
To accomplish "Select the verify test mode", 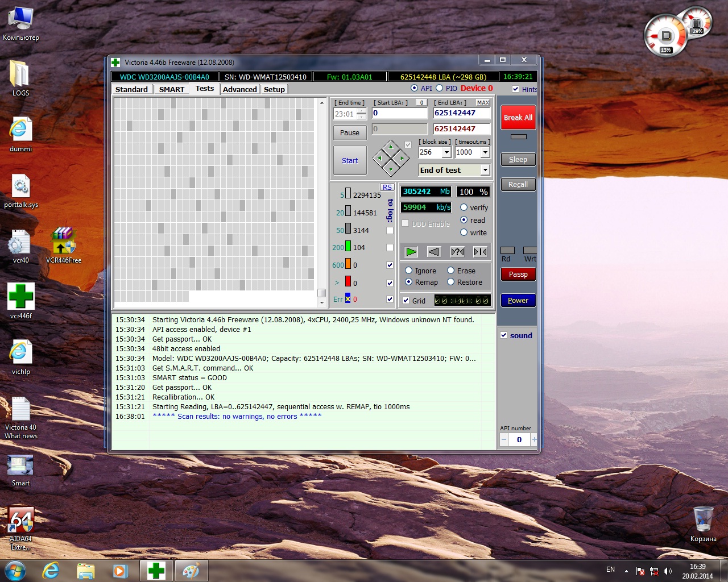I will (464, 207).
